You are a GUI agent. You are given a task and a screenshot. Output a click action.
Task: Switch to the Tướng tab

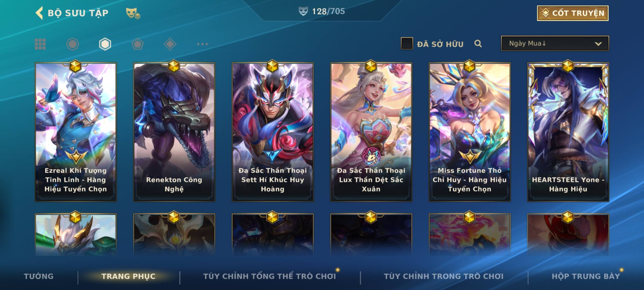point(39,276)
